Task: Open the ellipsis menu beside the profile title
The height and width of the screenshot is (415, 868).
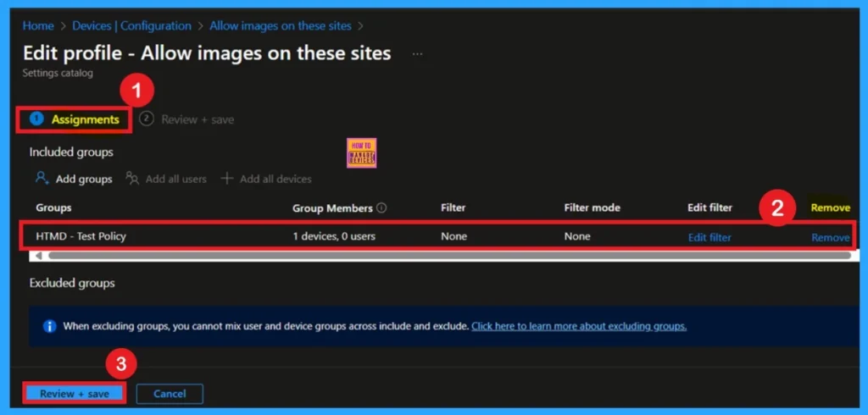Action: pos(417,54)
